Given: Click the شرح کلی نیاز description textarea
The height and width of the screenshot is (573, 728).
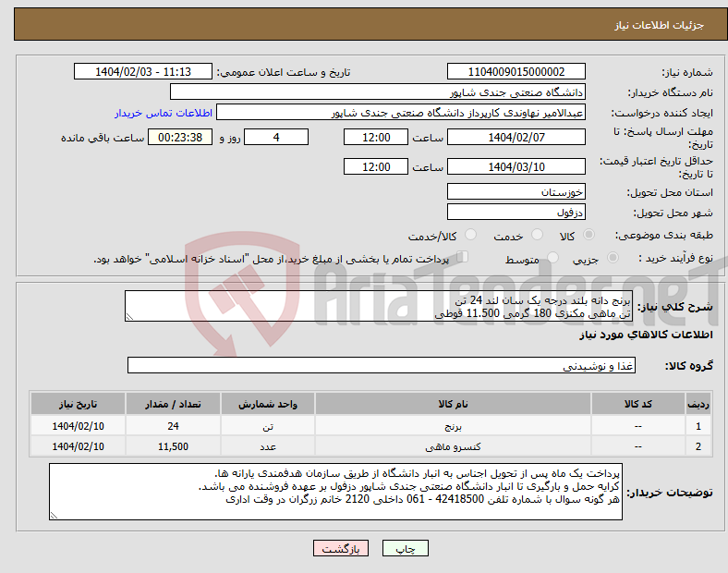Looking at the screenshot, I should [x=379, y=306].
